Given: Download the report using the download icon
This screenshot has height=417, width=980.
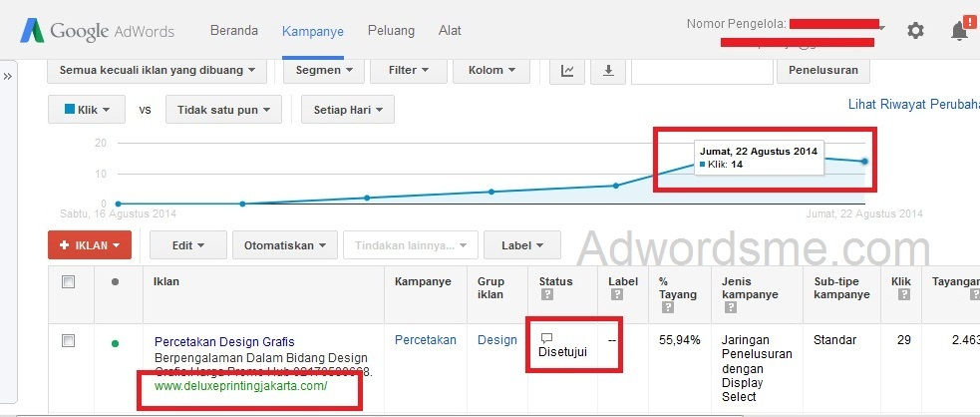Looking at the screenshot, I should tap(608, 71).
